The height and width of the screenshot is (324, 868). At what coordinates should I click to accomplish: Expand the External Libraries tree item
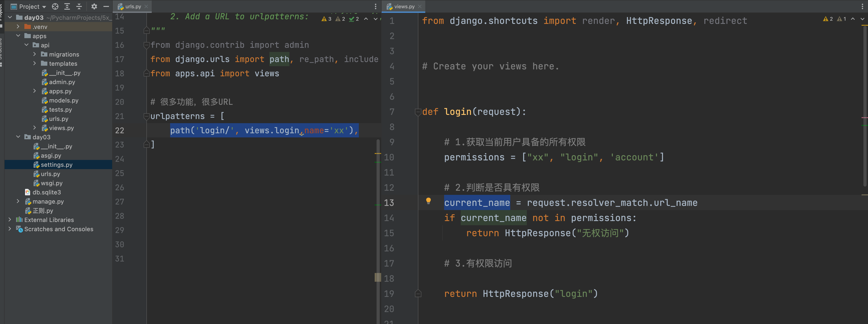tap(10, 219)
